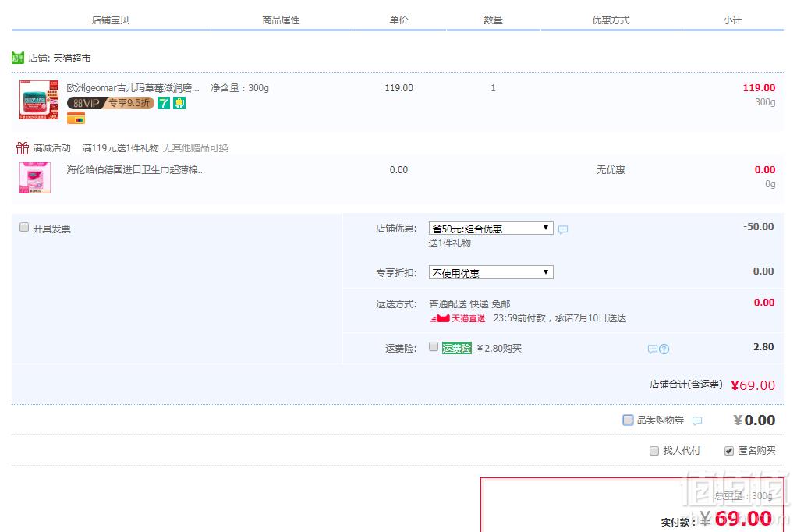Click the 无其他赠品可换 text
Screen dimensions: 797x532
click(196, 148)
